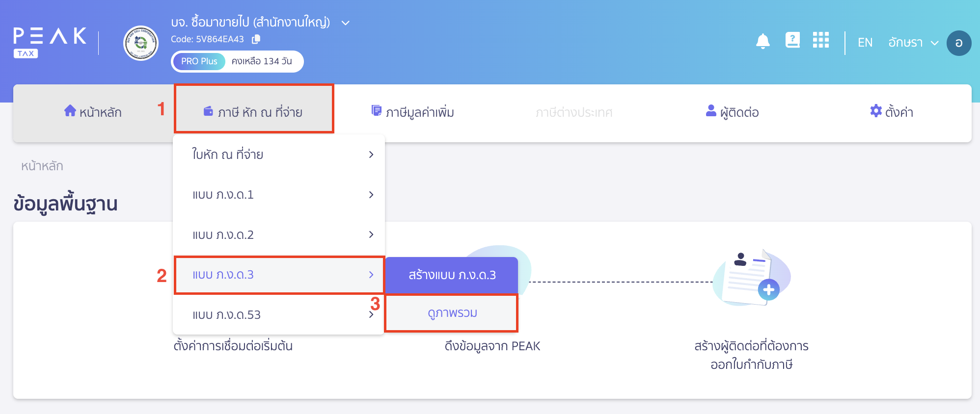The height and width of the screenshot is (414, 980).
Task: Click ตั้งค่าการเชื่อมต่อเริ่มต้น label
Action: click(233, 346)
